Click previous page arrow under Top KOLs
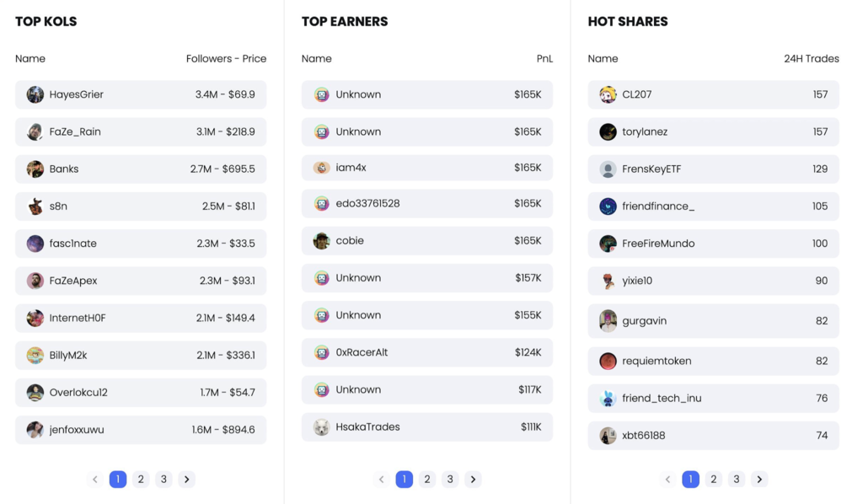The width and height of the screenshot is (852, 504). tap(95, 480)
